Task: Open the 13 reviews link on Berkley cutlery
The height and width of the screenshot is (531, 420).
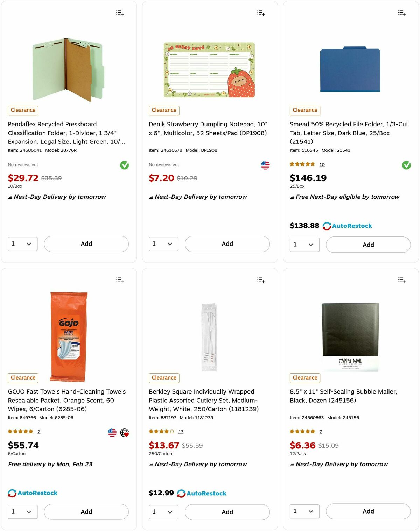Action: pos(181,432)
